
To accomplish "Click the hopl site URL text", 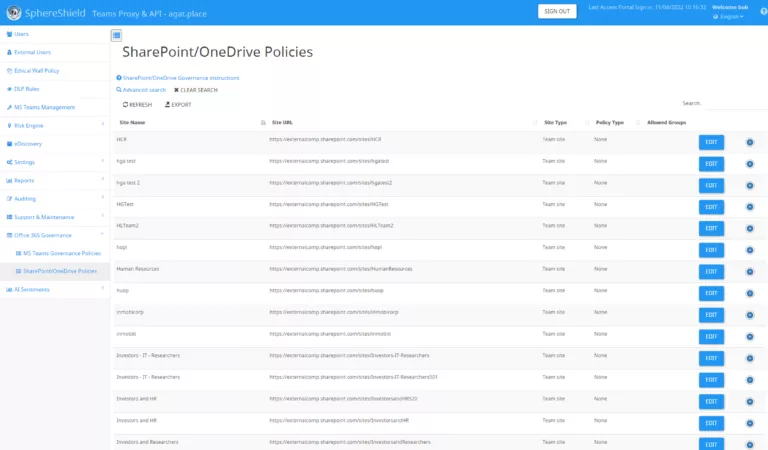I will [x=325, y=247].
